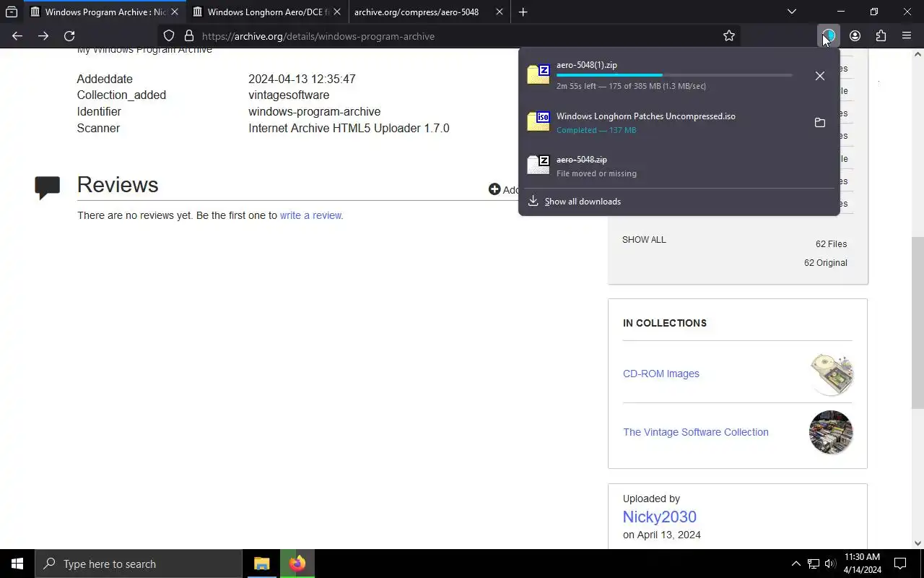Click page vertical scrollbar thumb

pyautogui.click(x=918, y=323)
